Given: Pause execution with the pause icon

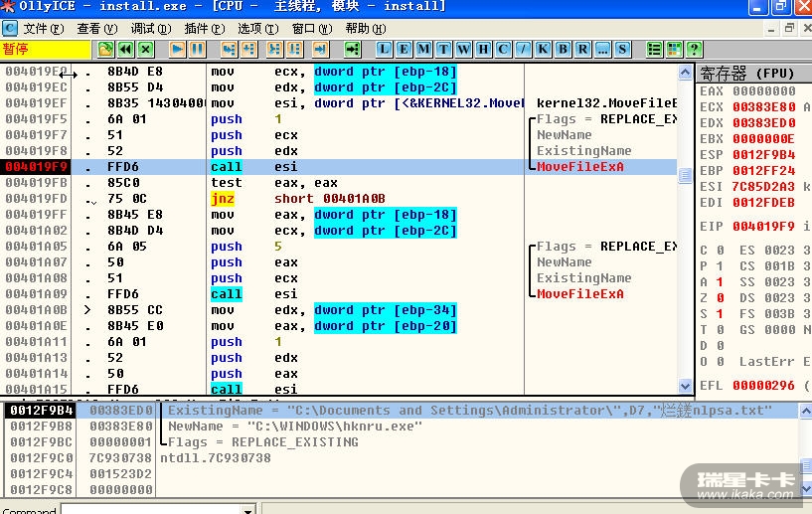Looking at the screenshot, I should 198,49.
